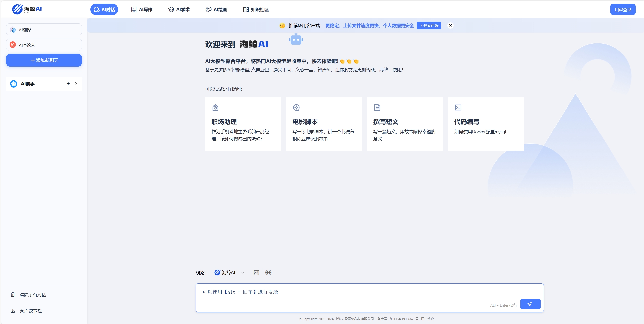Click the 海鲸AI logo in 线路 selector
The image size is (644, 324).
[217, 272]
